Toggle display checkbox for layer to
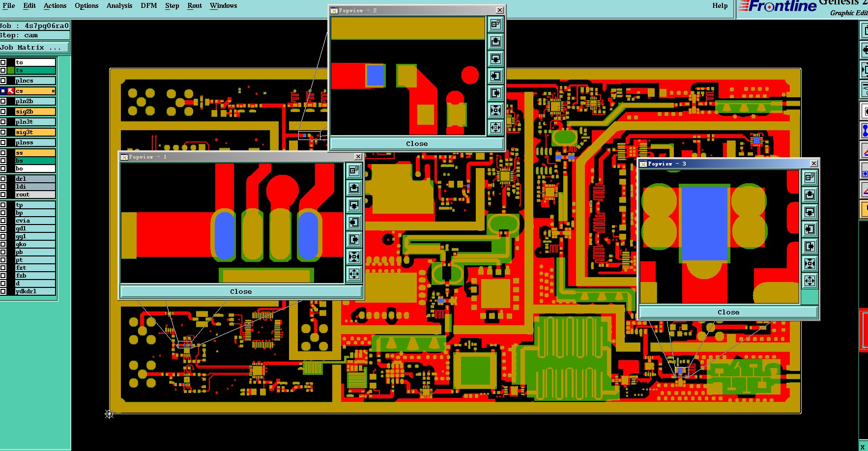868x451 pixels. pyautogui.click(x=3, y=62)
